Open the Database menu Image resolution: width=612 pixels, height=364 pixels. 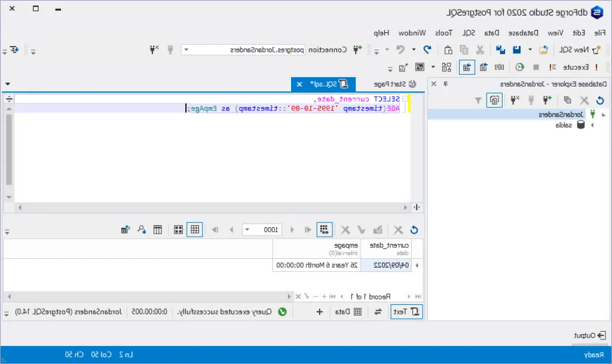coord(523,33)
